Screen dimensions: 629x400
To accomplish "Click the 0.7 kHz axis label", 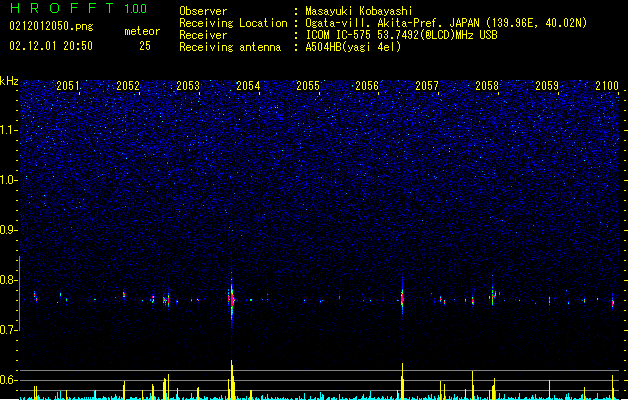I will pos(9,330).
